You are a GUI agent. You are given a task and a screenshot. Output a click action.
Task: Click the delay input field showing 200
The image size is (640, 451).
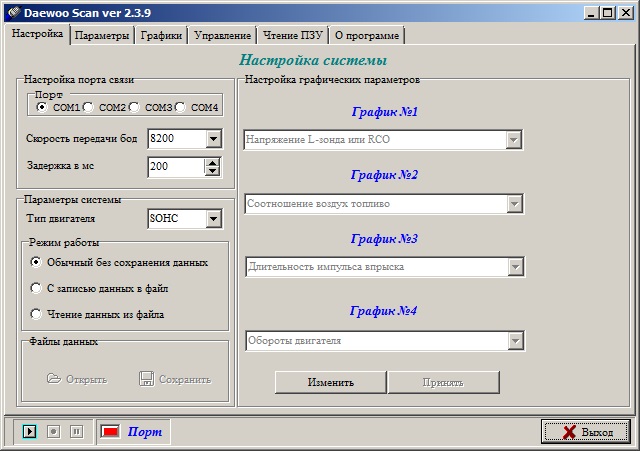click(x=175, y=167)
